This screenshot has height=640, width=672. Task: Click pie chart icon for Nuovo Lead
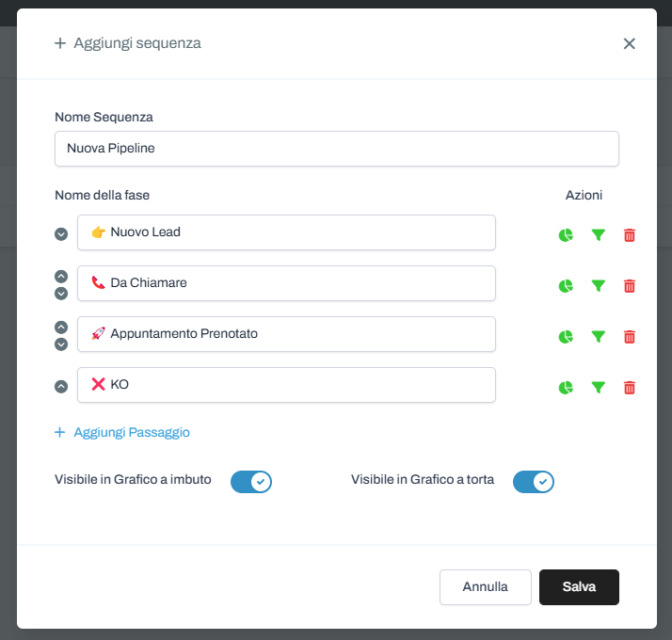click(x=566, y=235)
